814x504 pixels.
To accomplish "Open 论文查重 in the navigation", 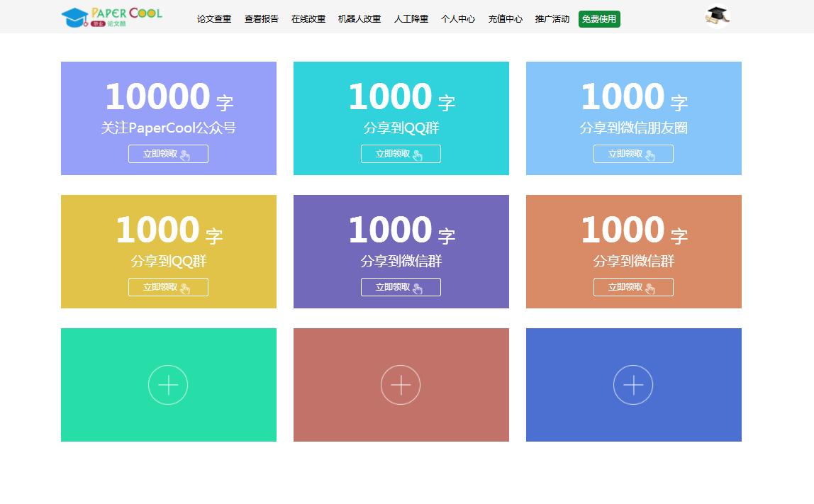I will click(214, 19).
